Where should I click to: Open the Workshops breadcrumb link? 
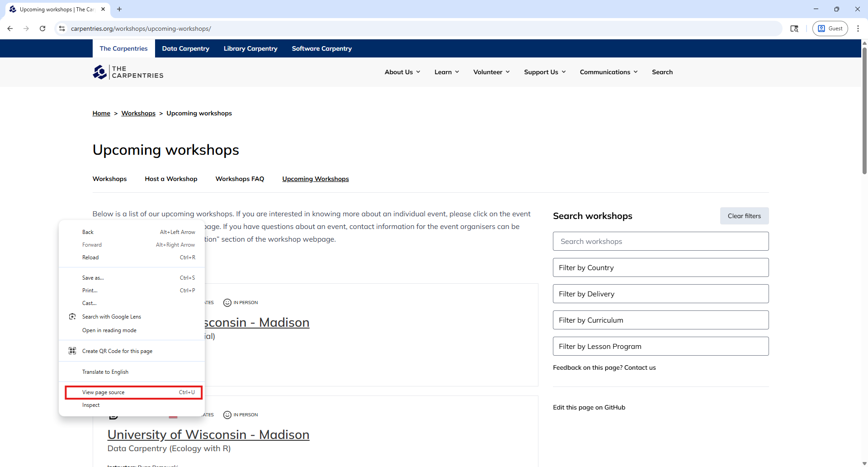tap(138, 113)
